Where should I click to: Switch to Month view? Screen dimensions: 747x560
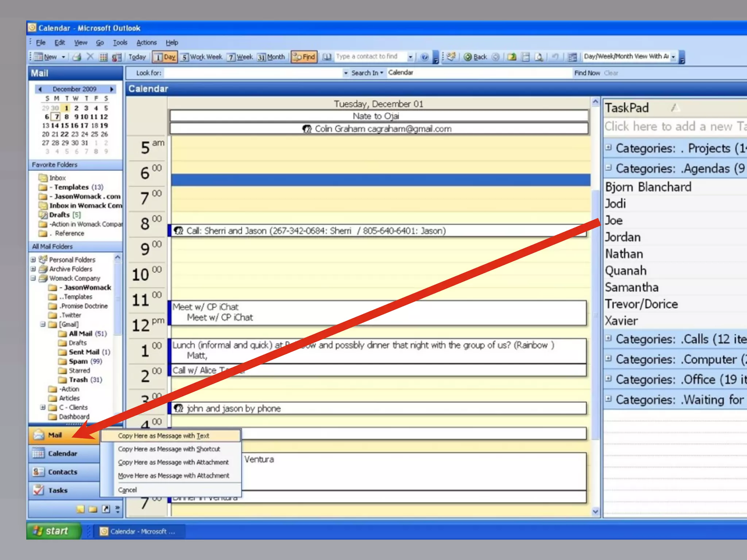point(271,57)
